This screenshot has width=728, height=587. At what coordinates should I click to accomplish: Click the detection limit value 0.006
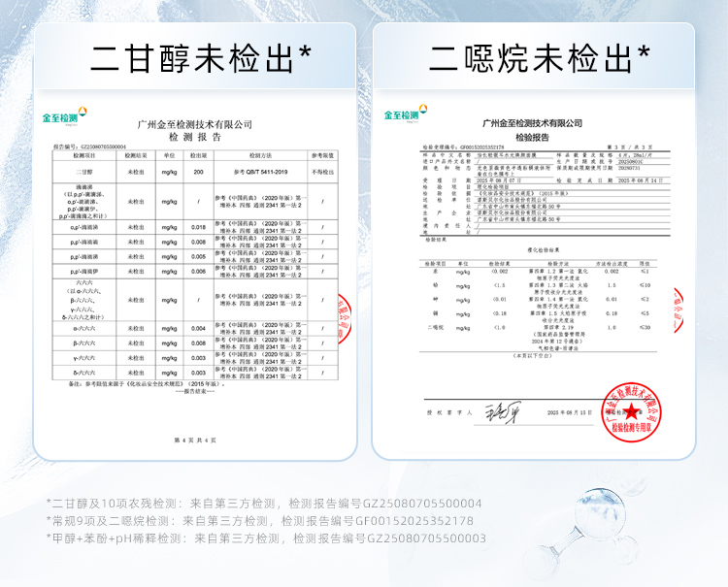point(198,272)
